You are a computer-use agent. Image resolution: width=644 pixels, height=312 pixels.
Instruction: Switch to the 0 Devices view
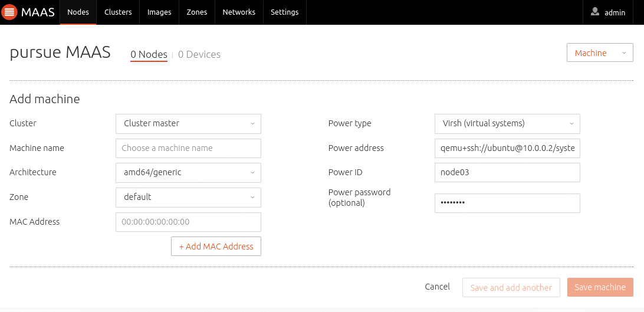point(199,54)
